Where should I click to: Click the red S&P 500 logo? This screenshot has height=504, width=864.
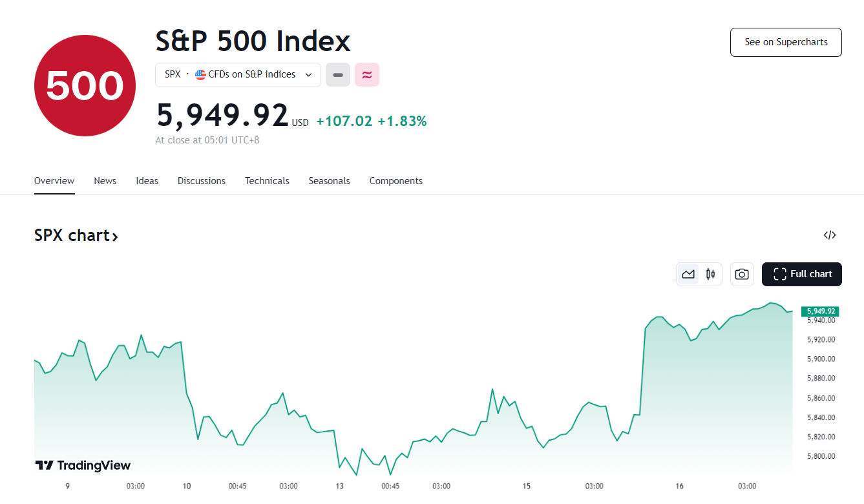85,85
